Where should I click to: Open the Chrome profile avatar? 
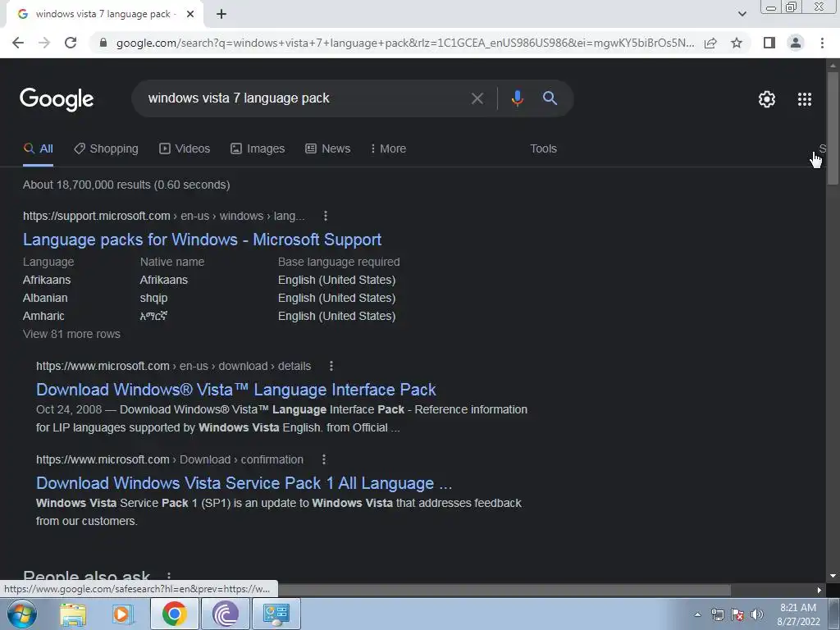pos(796,43)
